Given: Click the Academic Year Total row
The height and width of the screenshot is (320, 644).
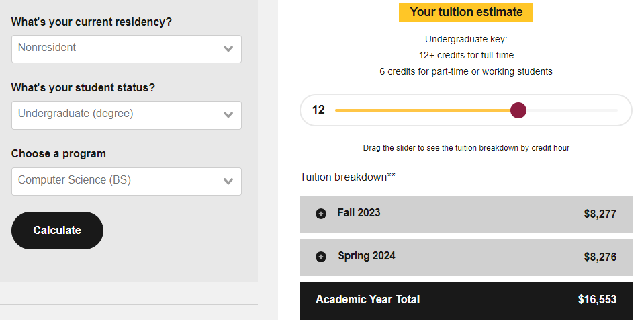Looking at the screenshot, I should (x=465, y=299).
